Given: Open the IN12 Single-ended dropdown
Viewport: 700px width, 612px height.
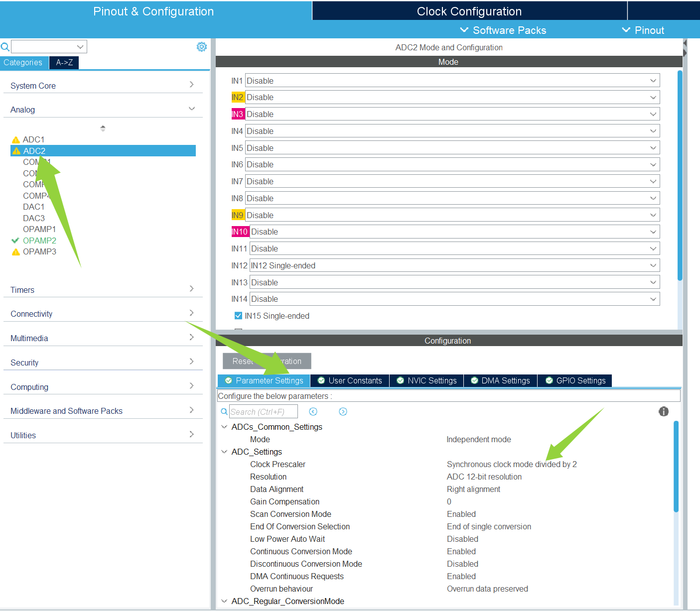Looking at the screenshot, I should [x=455, y=265].
